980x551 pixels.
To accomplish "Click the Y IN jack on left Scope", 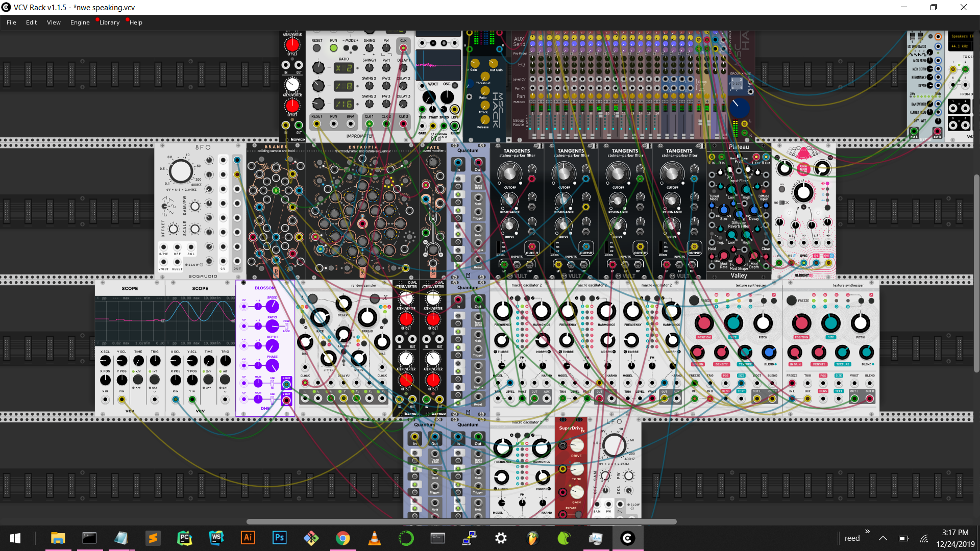I will 122,399.
